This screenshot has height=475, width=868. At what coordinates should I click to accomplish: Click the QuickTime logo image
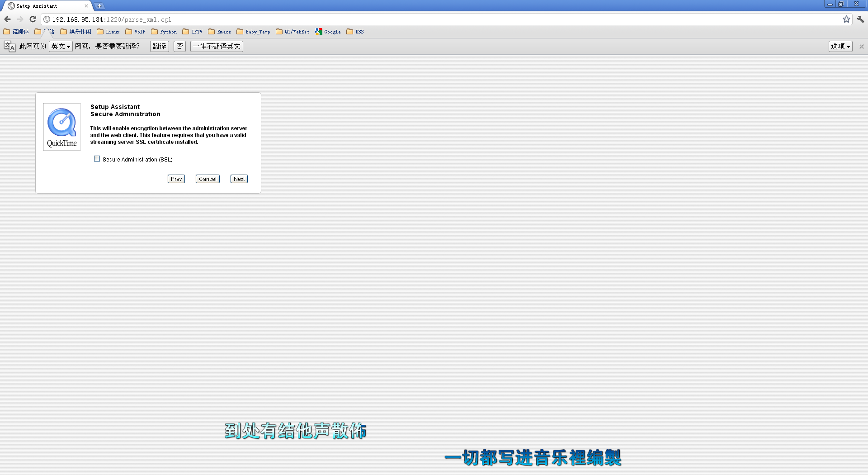coord(62,127)
